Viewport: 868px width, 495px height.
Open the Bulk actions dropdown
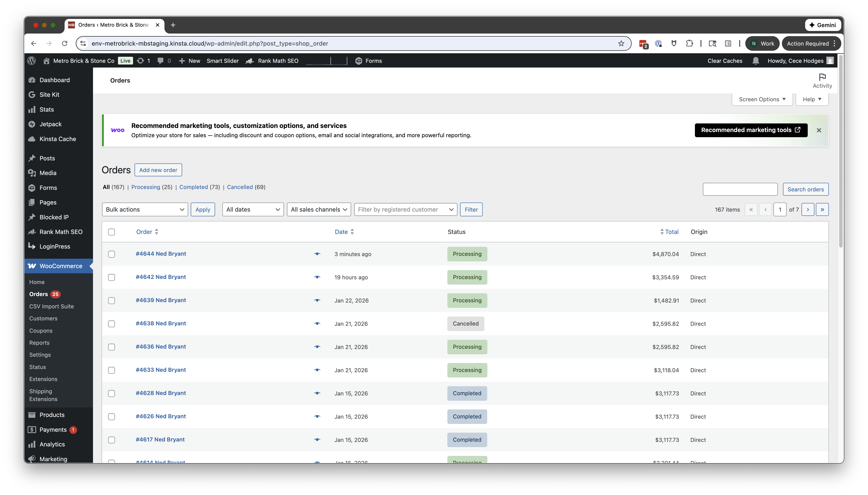[x=145, y=209]
